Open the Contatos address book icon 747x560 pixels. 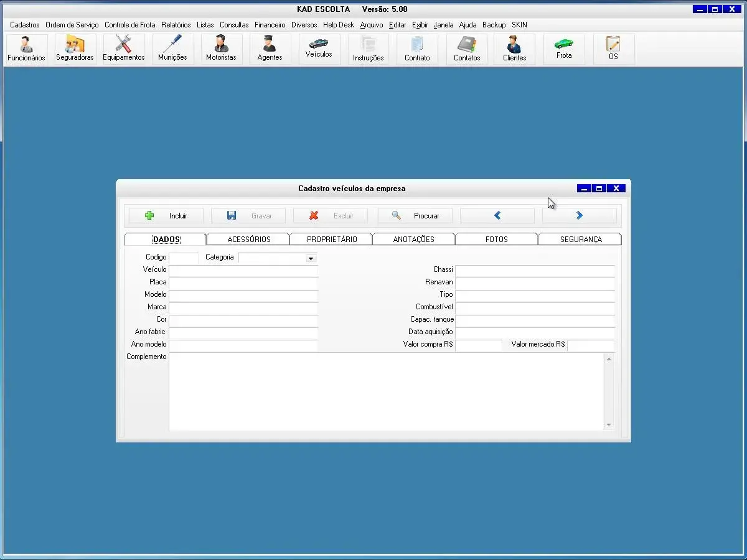click(467, 49)
